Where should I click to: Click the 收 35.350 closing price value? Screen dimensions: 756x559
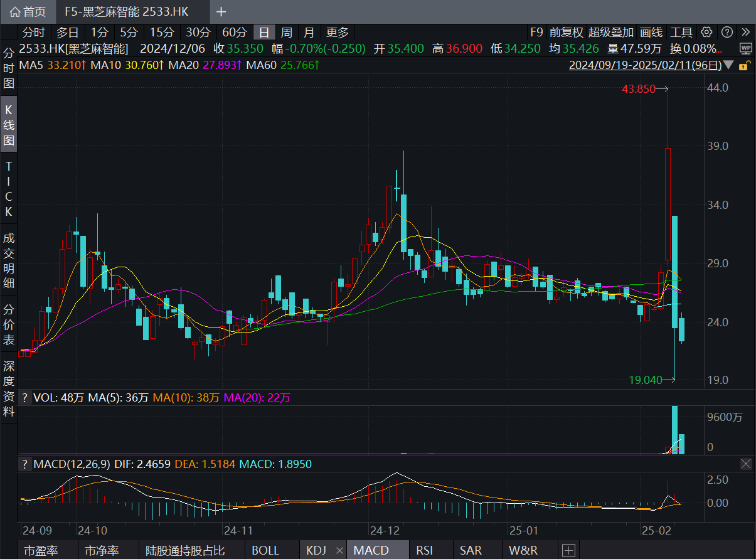coord(238,49)
